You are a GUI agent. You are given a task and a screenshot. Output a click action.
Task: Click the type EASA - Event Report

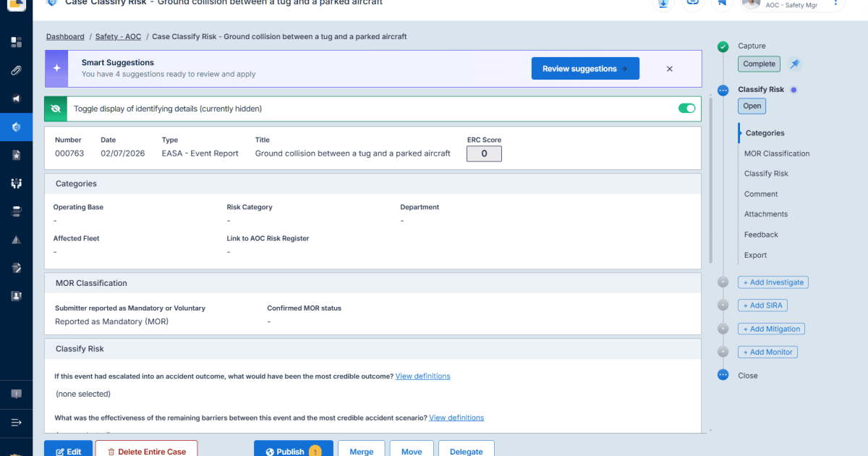pyautogui.click(x=200, y=153)
